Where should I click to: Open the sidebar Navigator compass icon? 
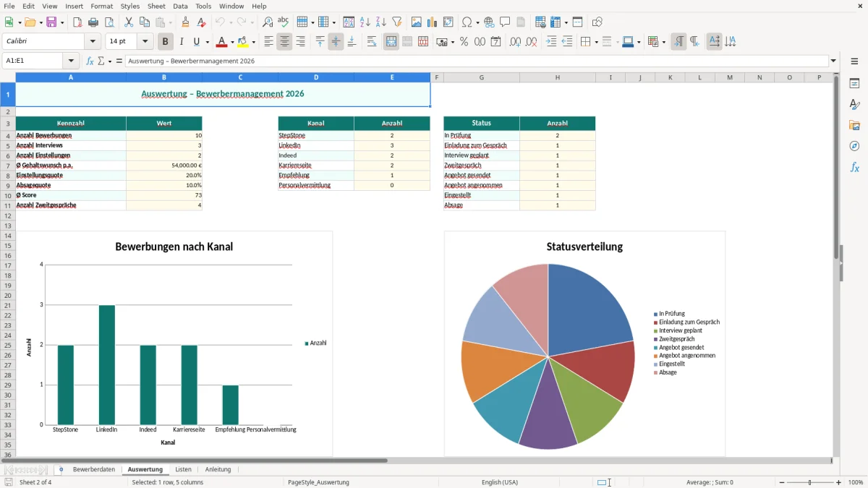coord(854,146)
